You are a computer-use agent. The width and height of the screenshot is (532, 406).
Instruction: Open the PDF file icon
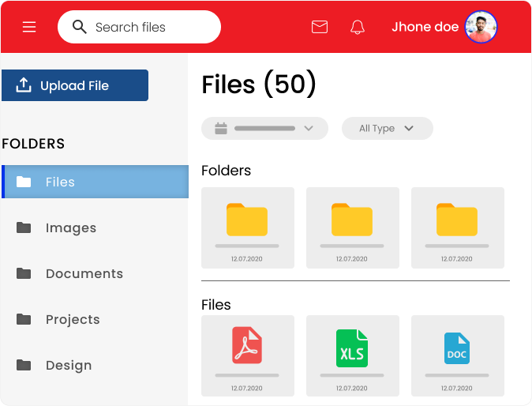click(247, 345)
